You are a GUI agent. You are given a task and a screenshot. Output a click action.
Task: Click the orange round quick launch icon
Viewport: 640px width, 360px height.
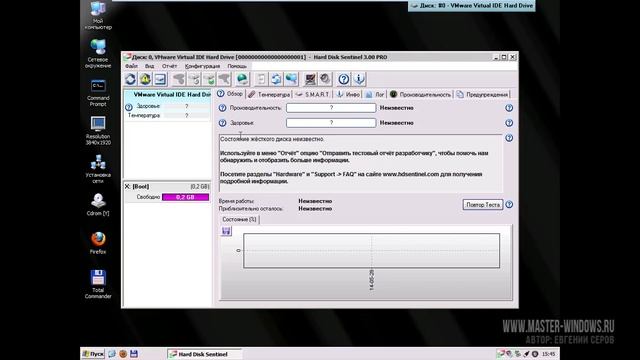pos(123,354)
